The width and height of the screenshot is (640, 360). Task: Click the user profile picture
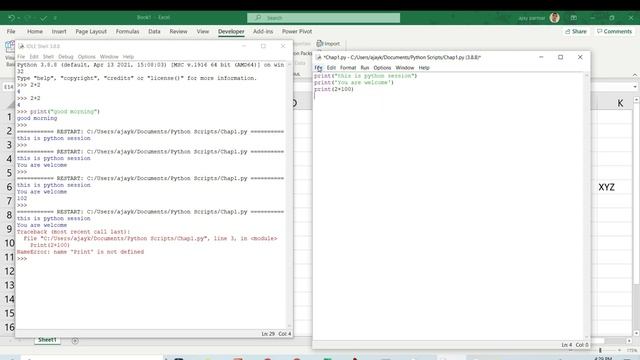(x=554, y=18)
